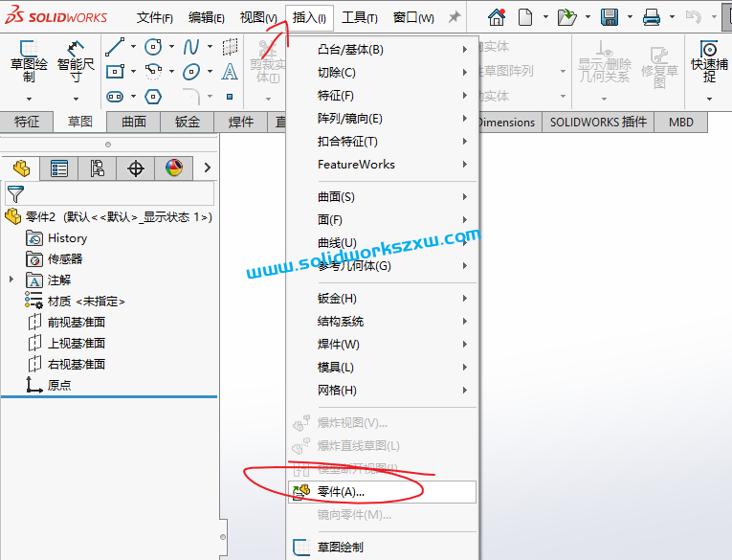Select the Point sketch tool

click(230, 97)
